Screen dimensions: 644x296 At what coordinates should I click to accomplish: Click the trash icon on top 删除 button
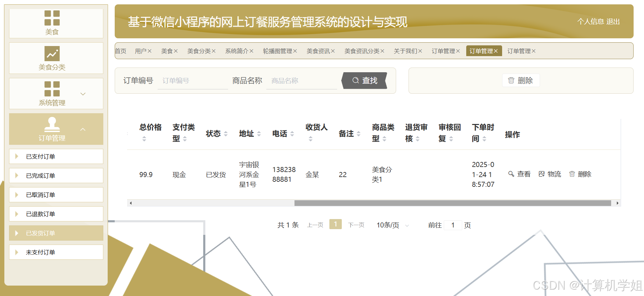point(511,80)
